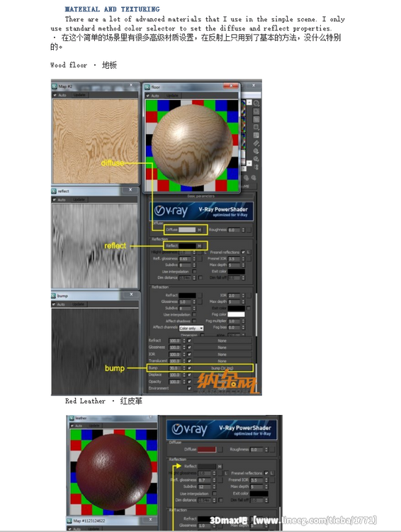This screenshot has height=532, width=401.
Task: Click Roughness spinner arrows in floor material
Action: pos(243,230)
